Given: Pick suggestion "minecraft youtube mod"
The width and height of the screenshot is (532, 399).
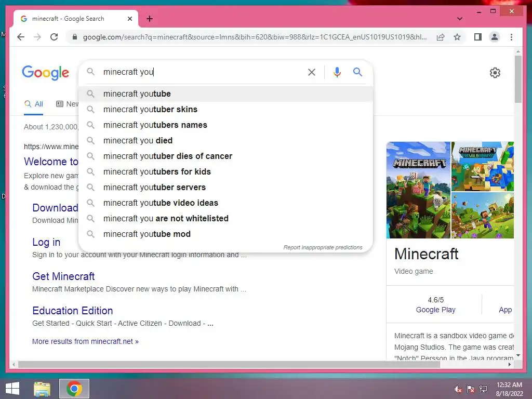Looking at the screenshot, I should point(225,234).
